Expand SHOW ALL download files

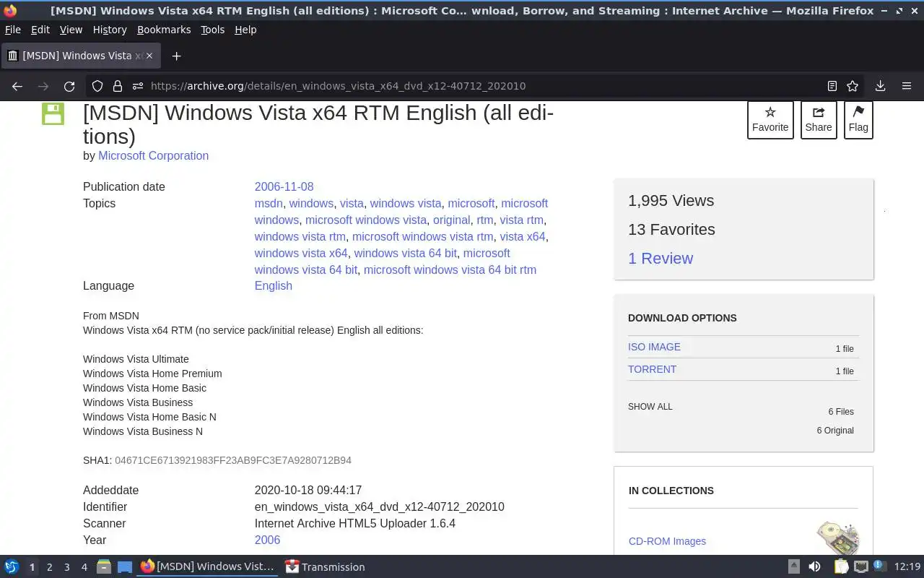coord(650,407)
